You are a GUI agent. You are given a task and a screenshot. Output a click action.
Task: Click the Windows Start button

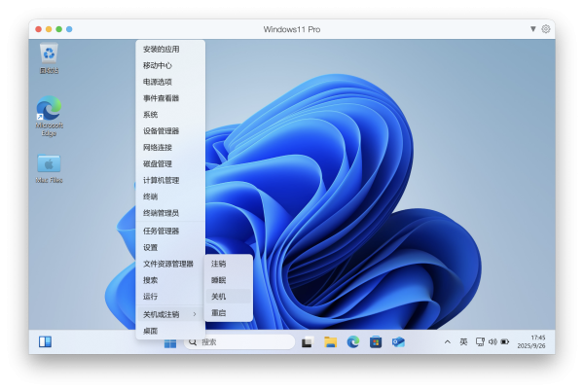tap(170, 342)
